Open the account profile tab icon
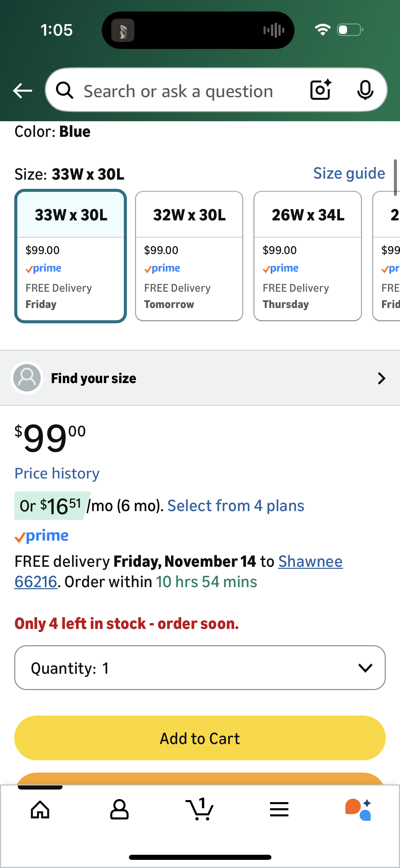This screenshot has height=868, width=400. coord(119,810)
